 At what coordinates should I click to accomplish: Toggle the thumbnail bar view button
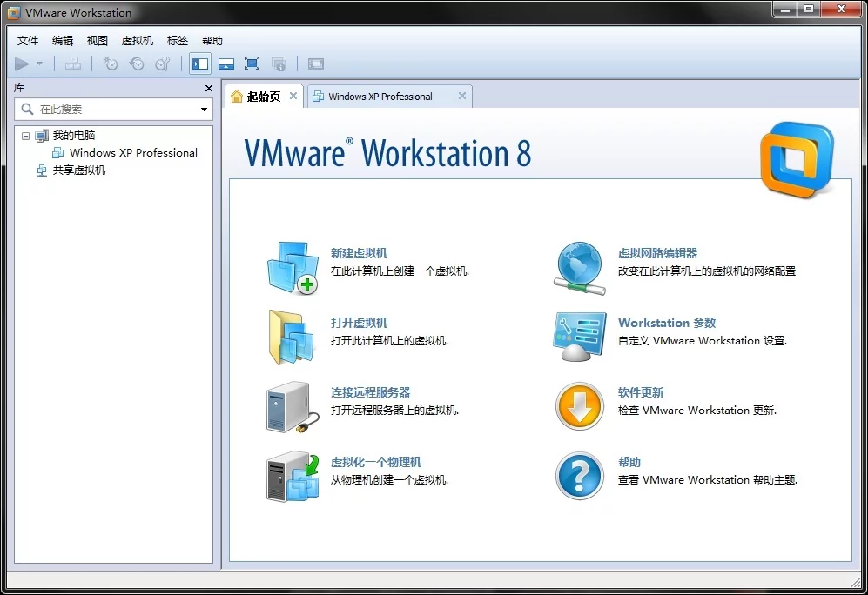(225, 64)
